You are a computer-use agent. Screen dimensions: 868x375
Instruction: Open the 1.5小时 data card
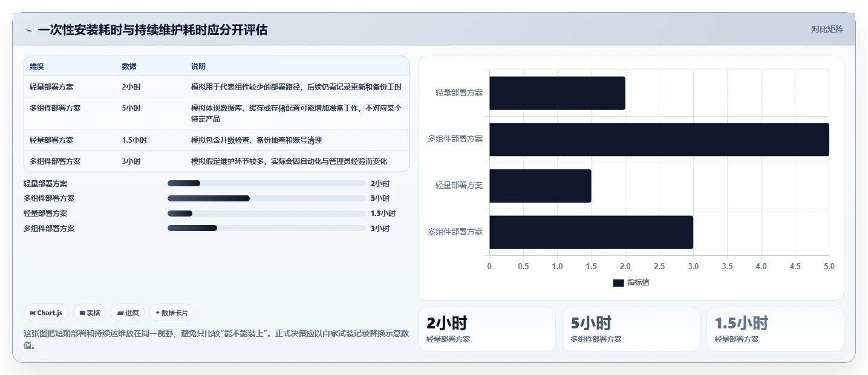click(x=775, y=329)
